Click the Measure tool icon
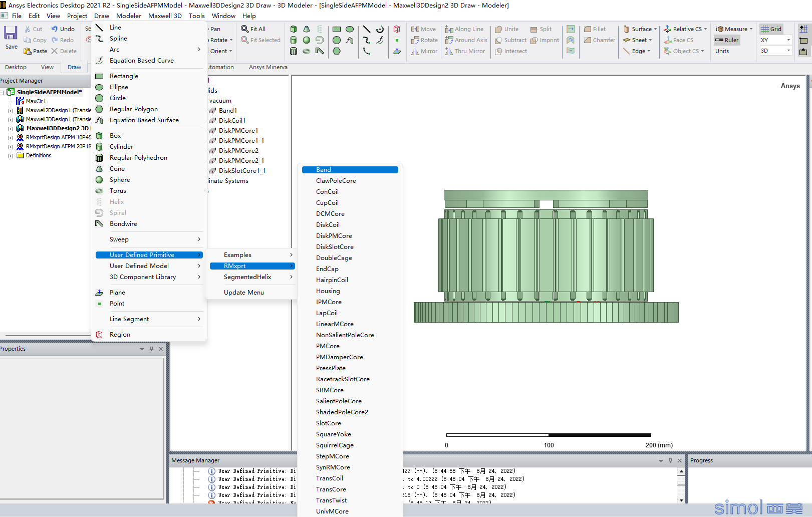812x517 pixels. (x=719, y=29)
